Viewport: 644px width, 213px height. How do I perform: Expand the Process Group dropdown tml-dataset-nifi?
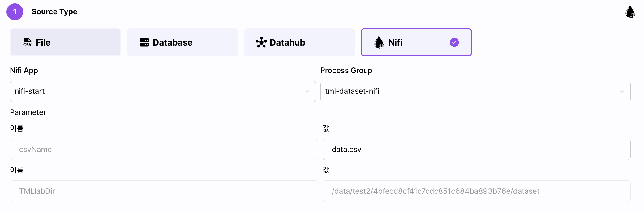[x=475, y=91]
